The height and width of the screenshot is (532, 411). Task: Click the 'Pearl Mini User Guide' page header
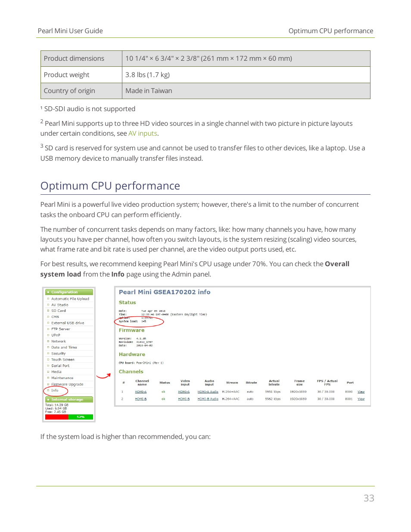click(70, 31)
